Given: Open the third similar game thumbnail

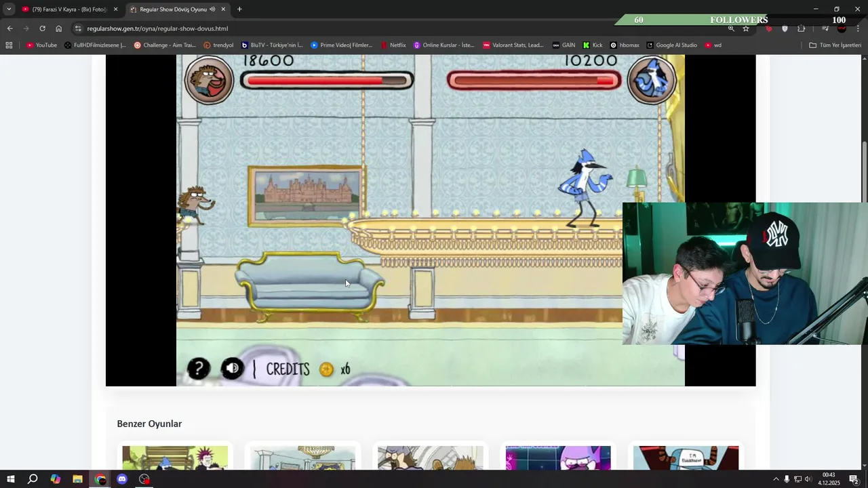Looking at the screenshot, I should click(x=431, y=457).
